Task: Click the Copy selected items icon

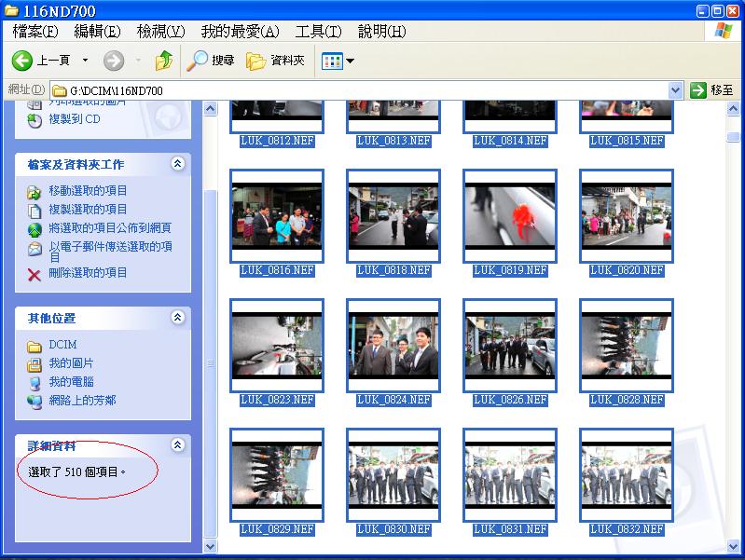Action: tap(34, 211)
